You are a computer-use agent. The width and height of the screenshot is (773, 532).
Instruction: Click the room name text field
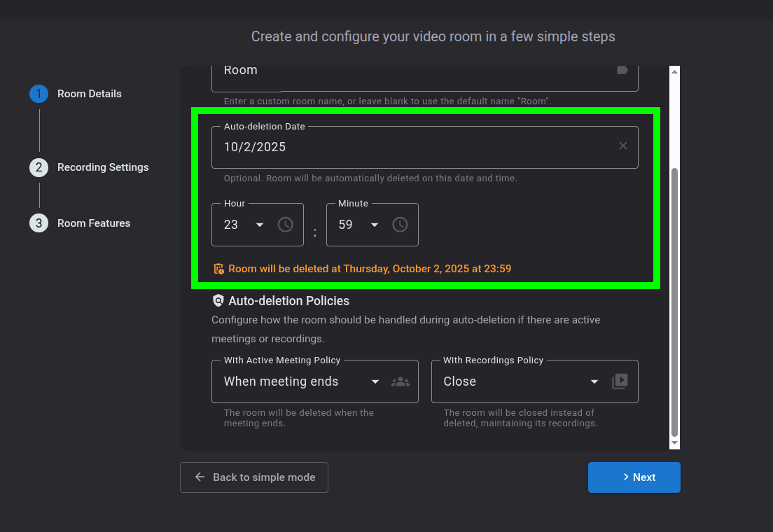(x=413, y=71)
